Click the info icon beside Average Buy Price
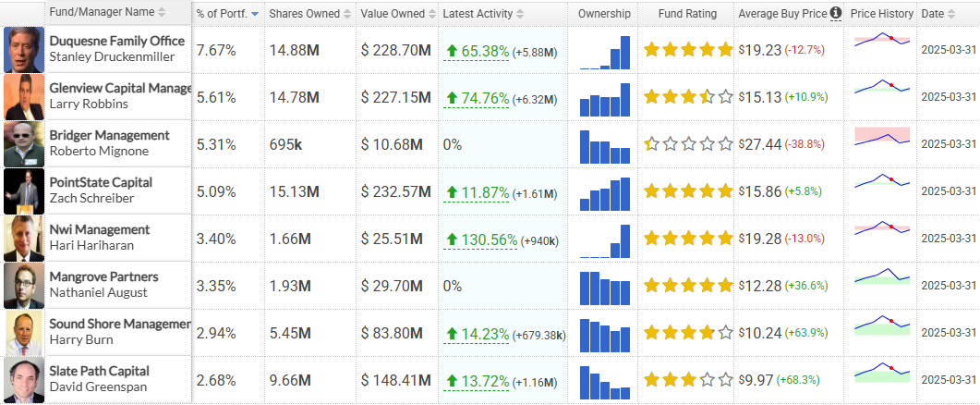This screenshot has height=405, width=980. 836,13
